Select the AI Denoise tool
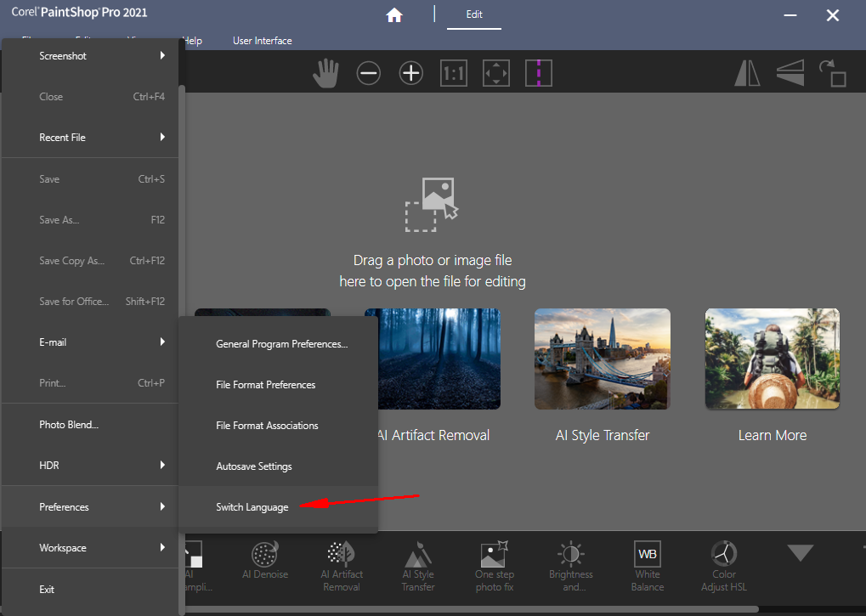This screenshot has height=616, width=866. [265, 561]
